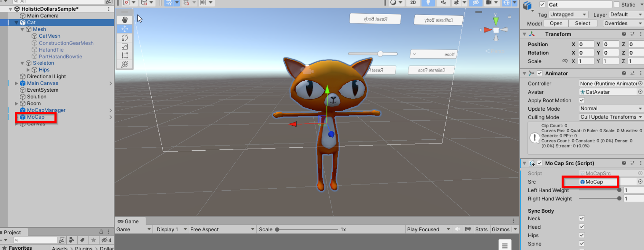Select the Scale tool

[x=125, y=47]
